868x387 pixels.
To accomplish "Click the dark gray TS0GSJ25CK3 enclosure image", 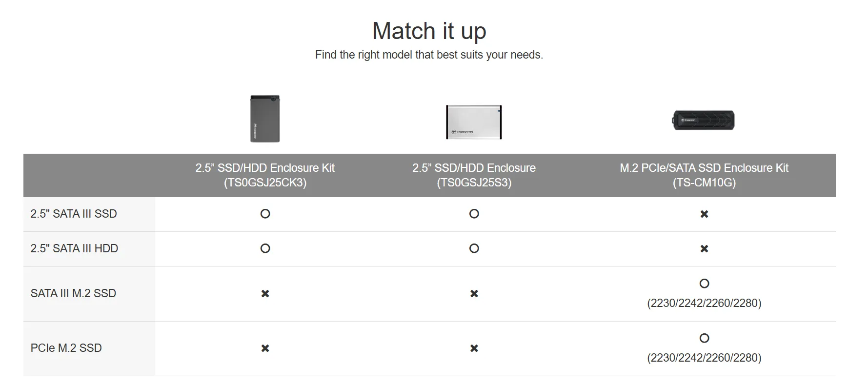I will coord(265,119).
